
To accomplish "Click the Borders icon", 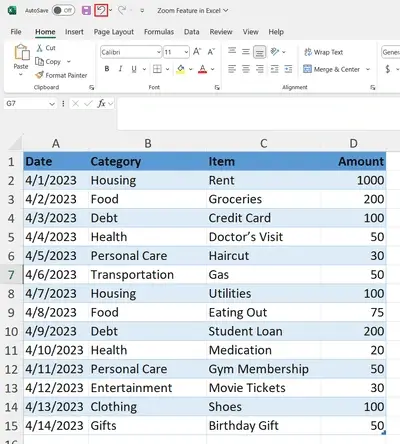I will click(157, 69).
